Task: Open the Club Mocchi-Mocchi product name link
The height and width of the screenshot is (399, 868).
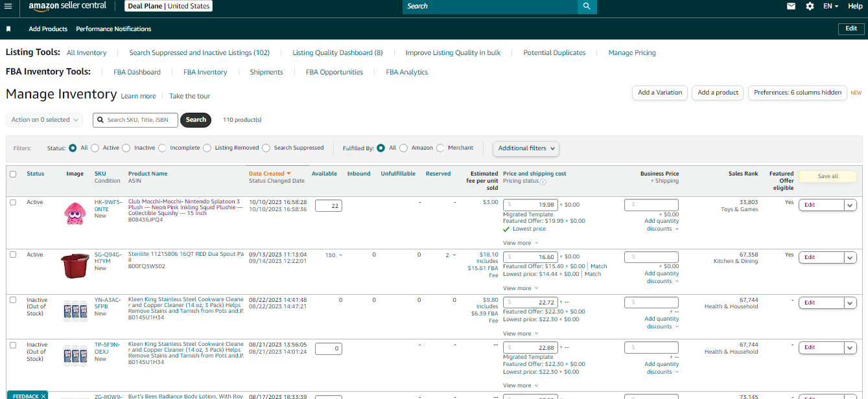Action: (186, 207)
